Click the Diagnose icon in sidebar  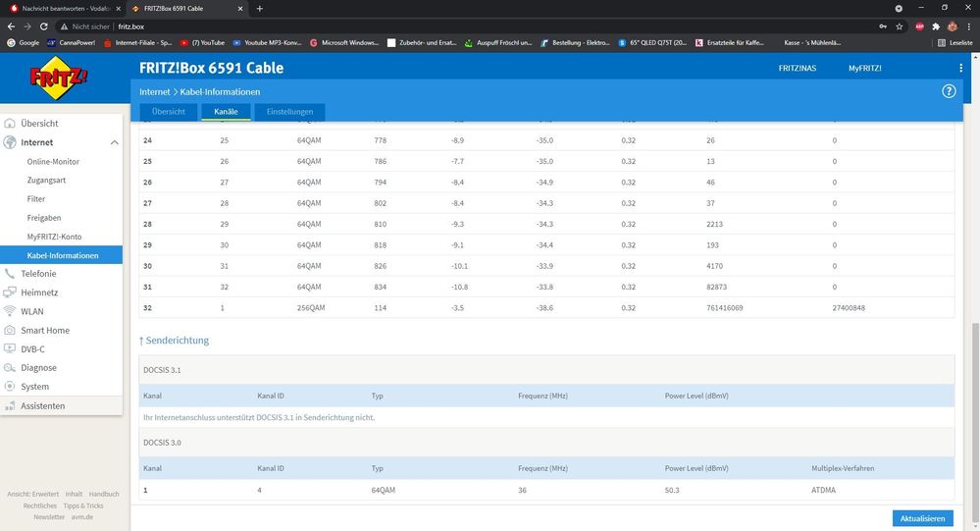tap(11, 368)
